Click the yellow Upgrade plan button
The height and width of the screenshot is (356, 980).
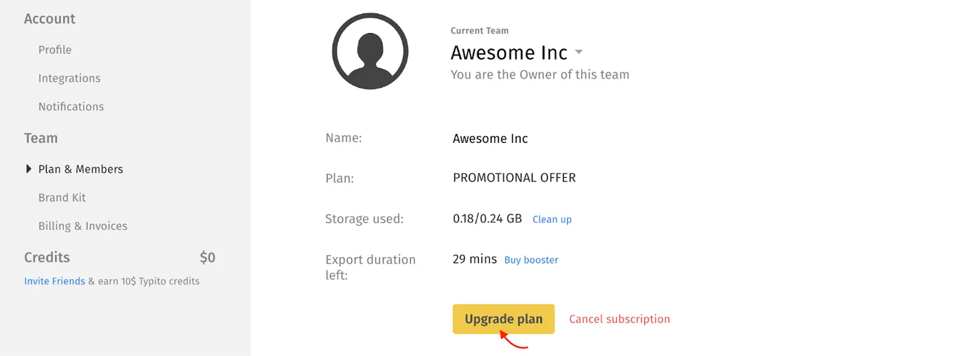pyautogui.click(x=503, y=319)
